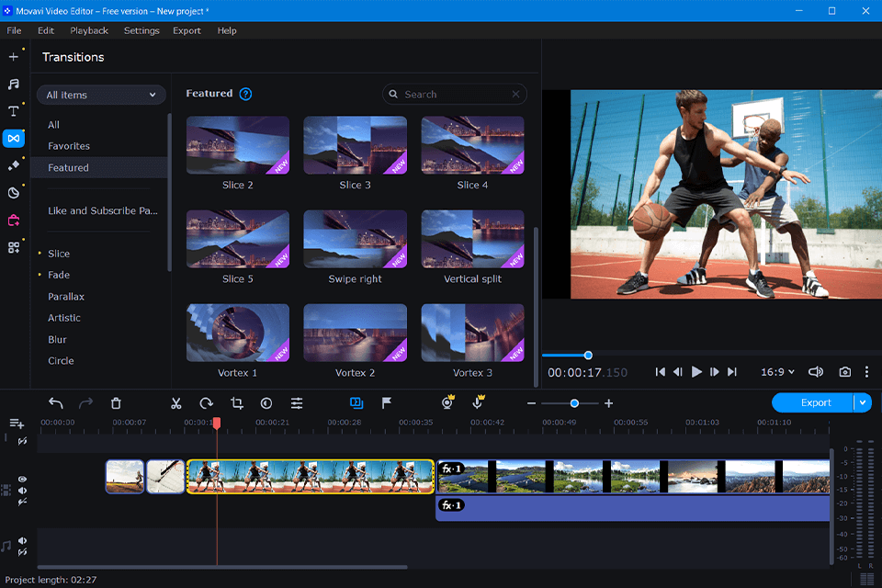Delete the selected clip with the trash icon
Screen dimensions: 882x588
116,403
